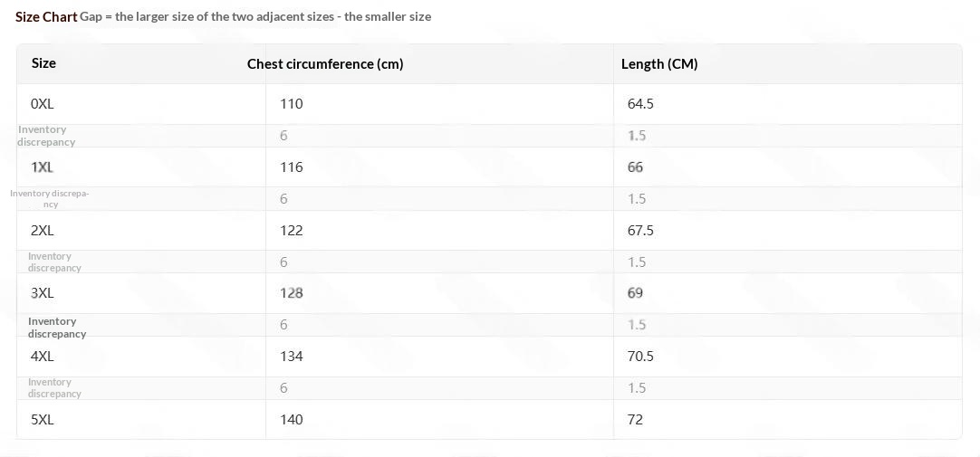This screenshot has height=457, width=980.
Task: Select the 4XL size row label
Action: pos(43,357)
